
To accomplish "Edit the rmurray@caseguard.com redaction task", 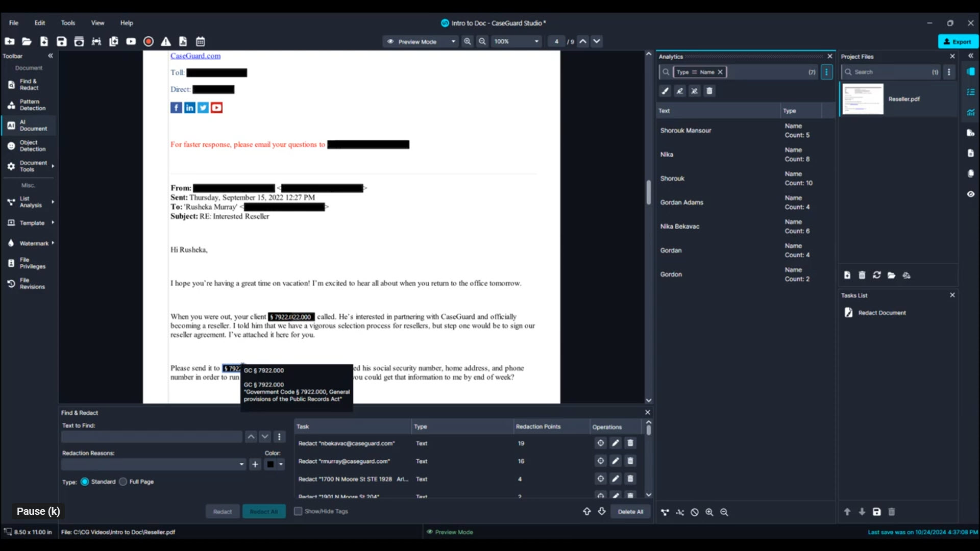I will tap(616, 461).
